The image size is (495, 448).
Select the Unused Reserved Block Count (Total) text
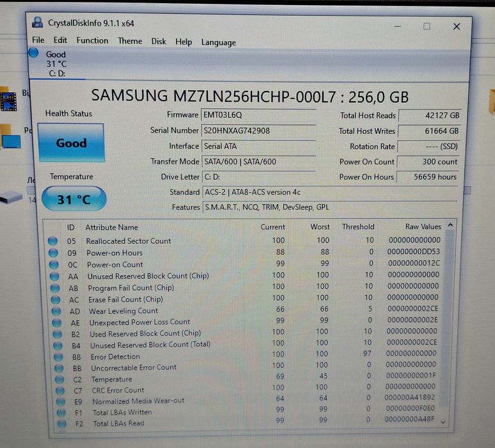click(x=150, y=345)
